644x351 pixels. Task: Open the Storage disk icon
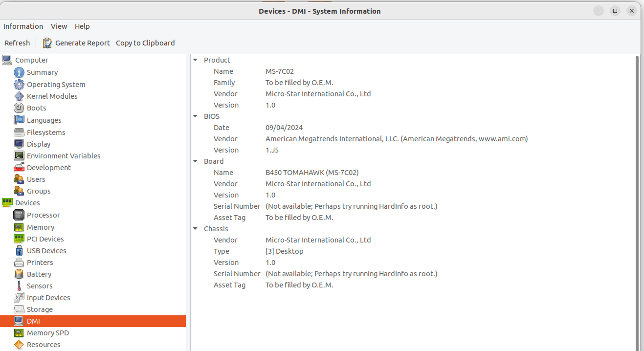(x=19, y=309)
